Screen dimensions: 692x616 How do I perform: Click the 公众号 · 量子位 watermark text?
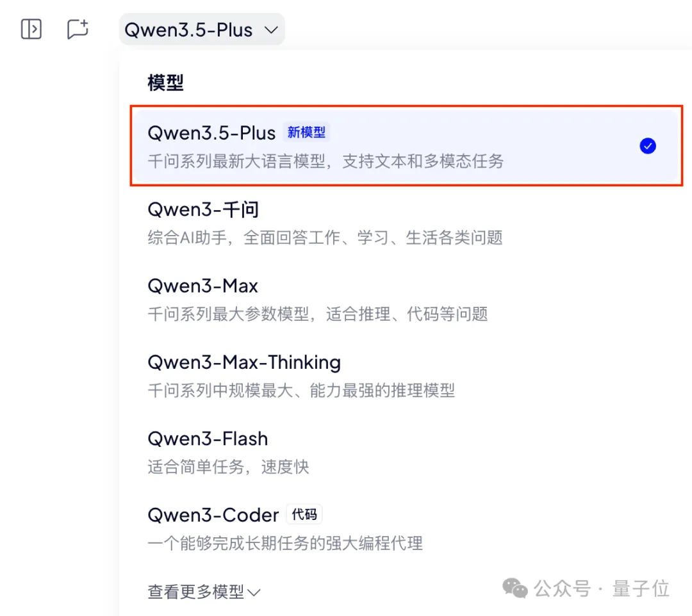(x=602, y=588)
